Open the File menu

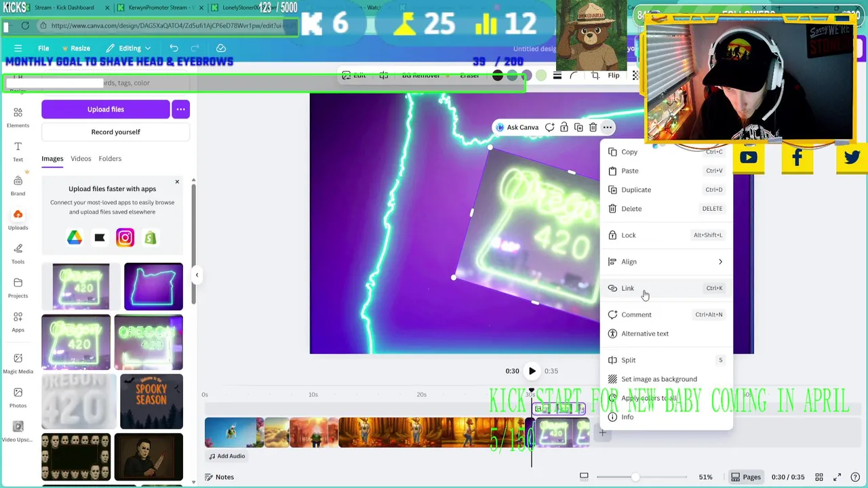click(x=43, y=48)
